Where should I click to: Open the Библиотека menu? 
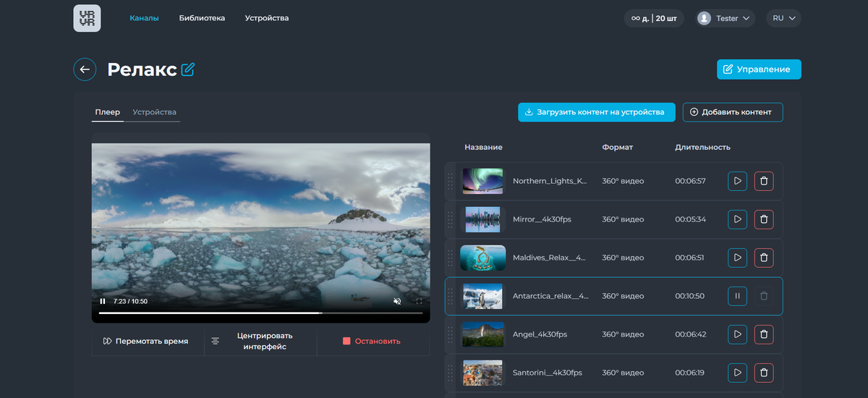point(202,18)
